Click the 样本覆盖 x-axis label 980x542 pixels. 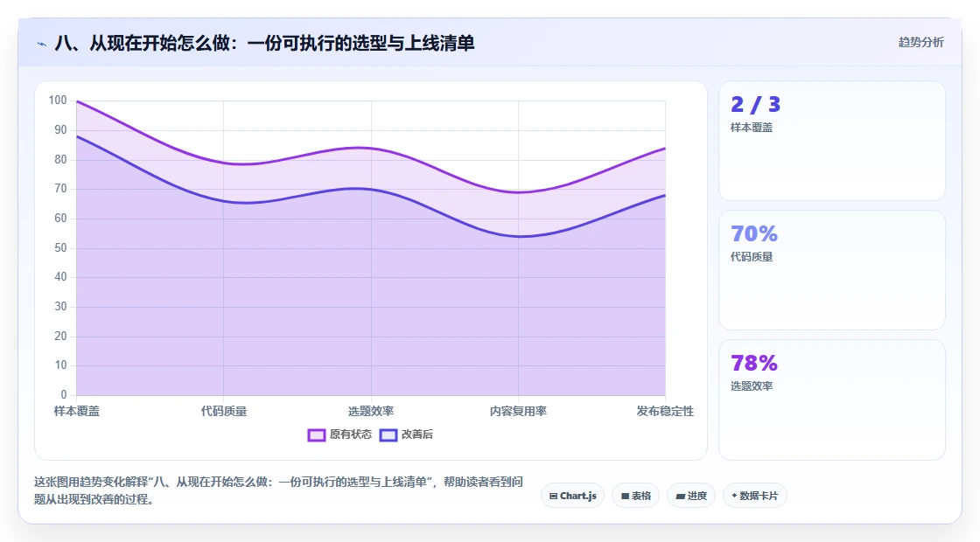pyautogui.click(x=77, y=412)
